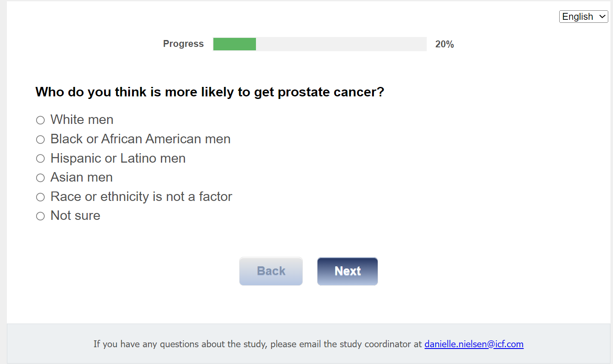Viewport: 613px width, 364px height.
Task: Pick the "Hispanic or Latino men" radio button
Action: [x=40, y=159]
